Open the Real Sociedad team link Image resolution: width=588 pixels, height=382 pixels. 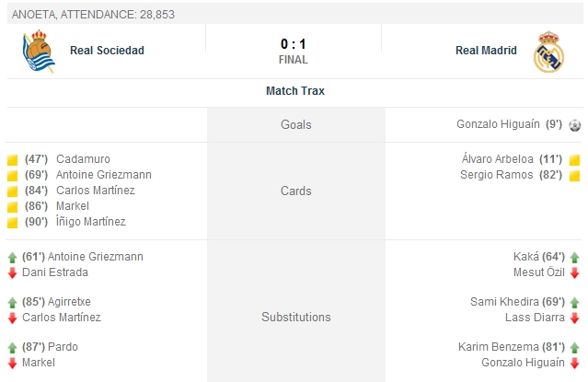coord(107,51)
